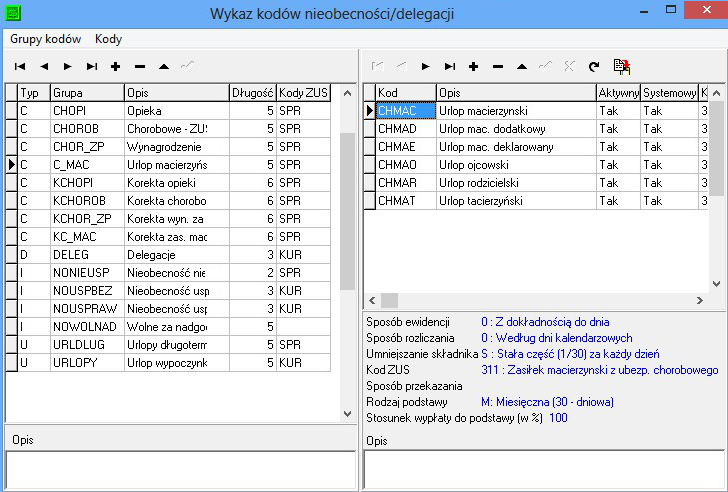Click the left Opis text area
Viewport: 728px width, 492px height.
point(181,470)
